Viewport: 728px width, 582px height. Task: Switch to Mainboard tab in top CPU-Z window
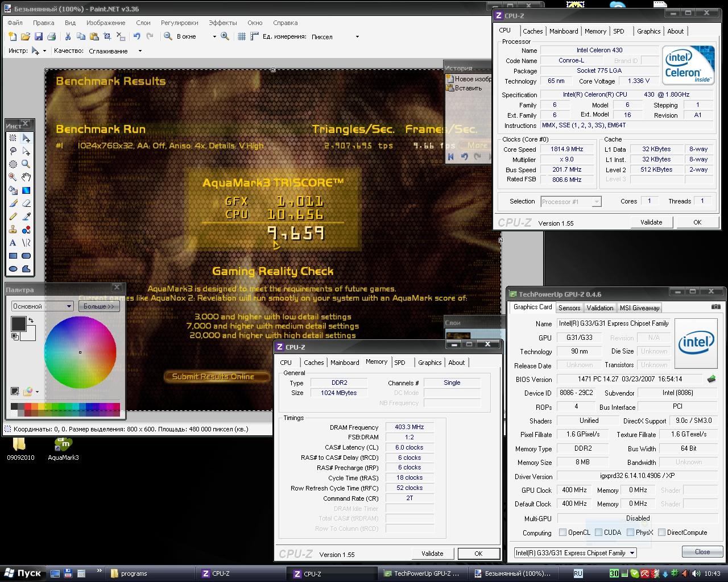click(x=564, y=31)
